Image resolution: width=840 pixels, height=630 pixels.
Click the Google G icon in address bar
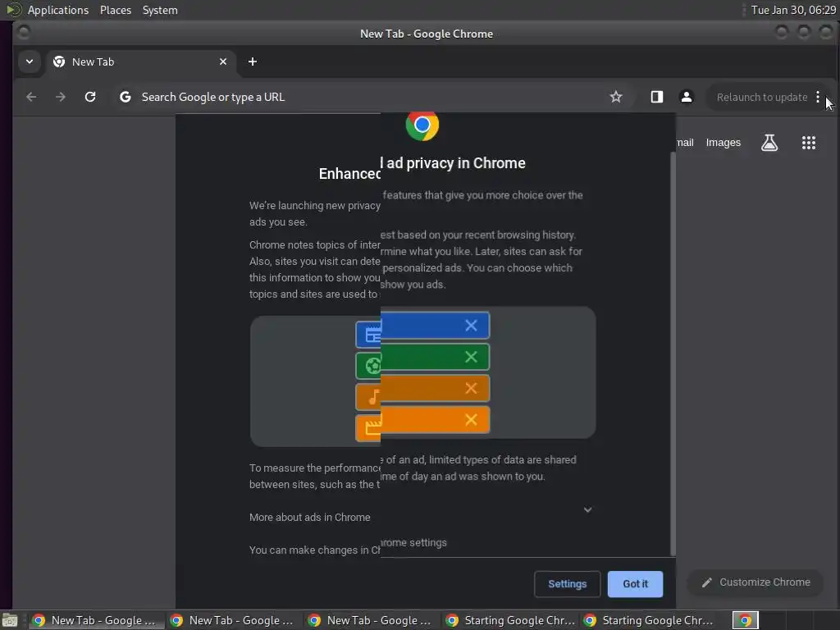(126, 97)
